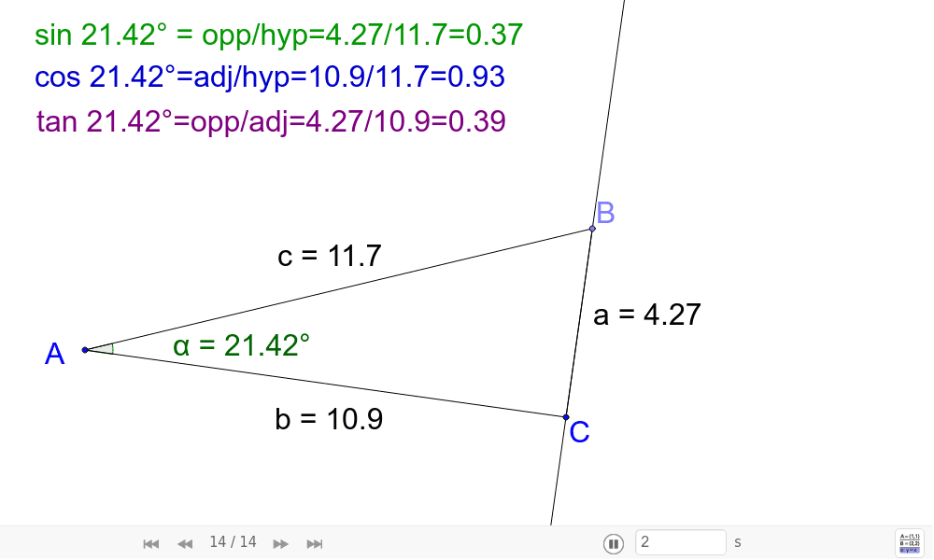Click the letter B label
Viewport: 934px width, 560px height.
(x=605, y=213)
